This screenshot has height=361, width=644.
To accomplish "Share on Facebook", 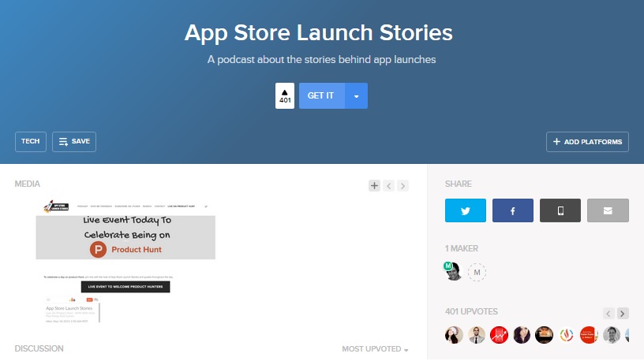I will tap(512, 210).
